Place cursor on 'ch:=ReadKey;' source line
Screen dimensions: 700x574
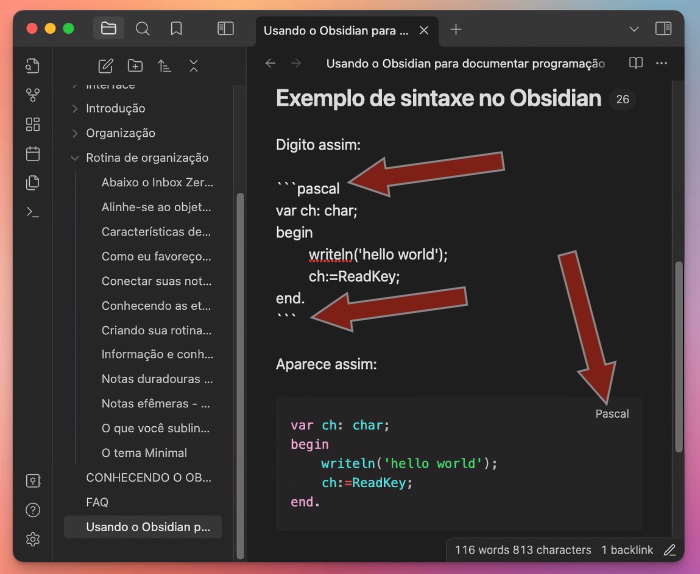tap(354, 276)
